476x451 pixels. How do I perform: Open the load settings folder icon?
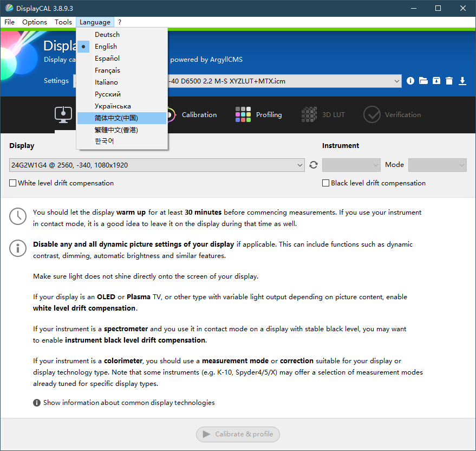click(x=423, y=81)
